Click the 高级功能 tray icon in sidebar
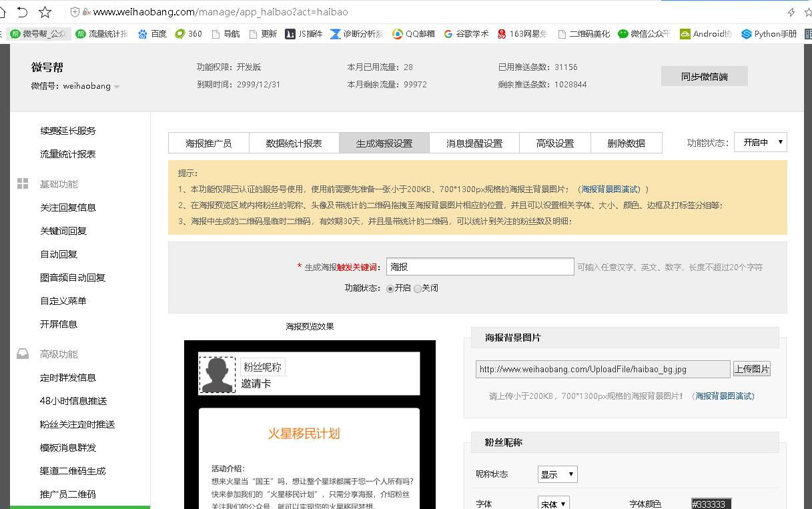The width and height of the screenshot is (812, 509). [x=23, y=354]
